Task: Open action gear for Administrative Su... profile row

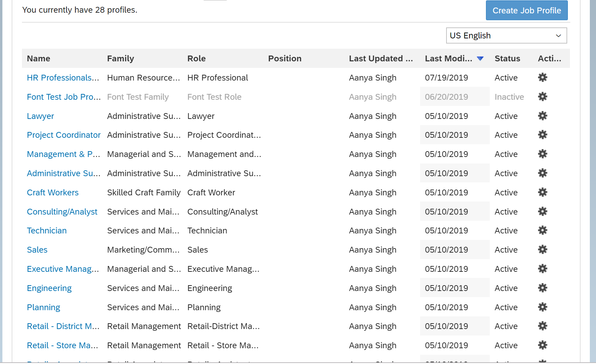Action: click(543, 173)
